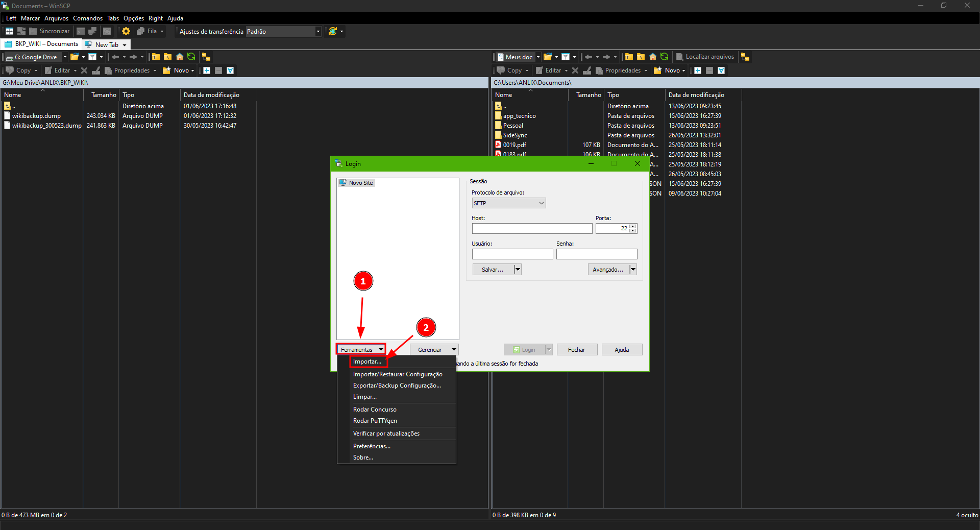This screenshot has width=980, height=530.
Task: Open the Preferences gear icon in main toolbar
Action: 126,31
